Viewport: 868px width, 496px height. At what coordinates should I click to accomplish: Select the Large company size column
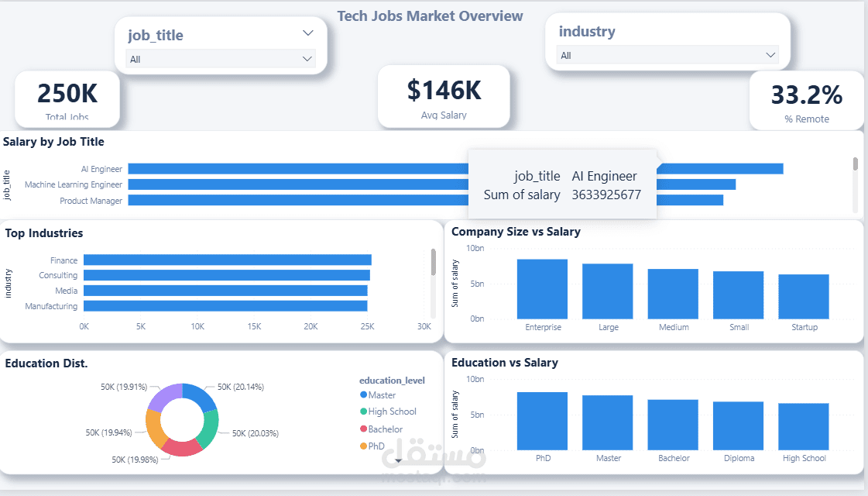click(x=607, y=291)
